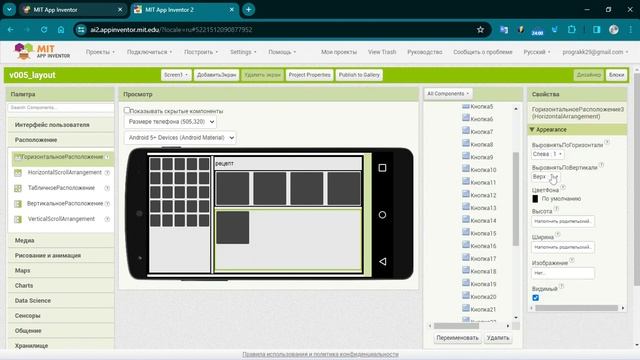Open the ЦветФона black color swatch
This screenshot has height=360, width=640.
tap(535, 199)
